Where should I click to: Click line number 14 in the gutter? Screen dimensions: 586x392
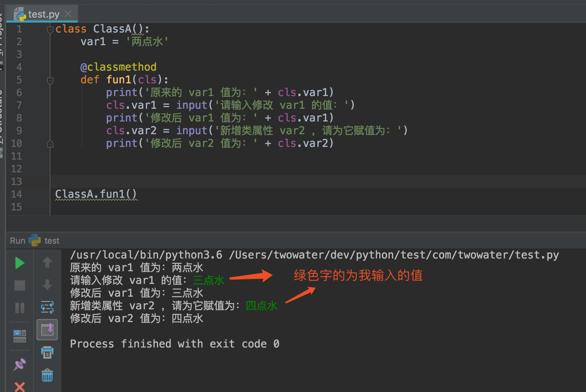(x=17, y=194)
